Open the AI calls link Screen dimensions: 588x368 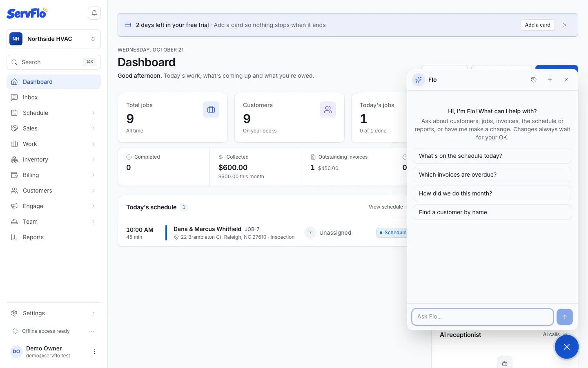click(555, 334)
